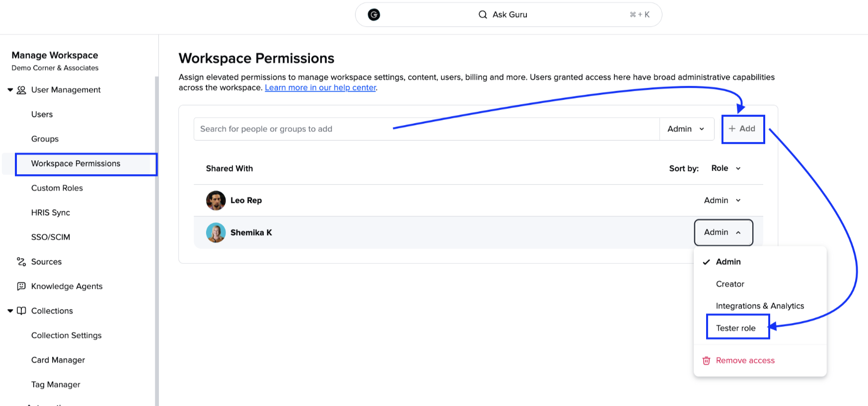Open Leo Rep's Admin role dropdown

click(x=723, y=201)
